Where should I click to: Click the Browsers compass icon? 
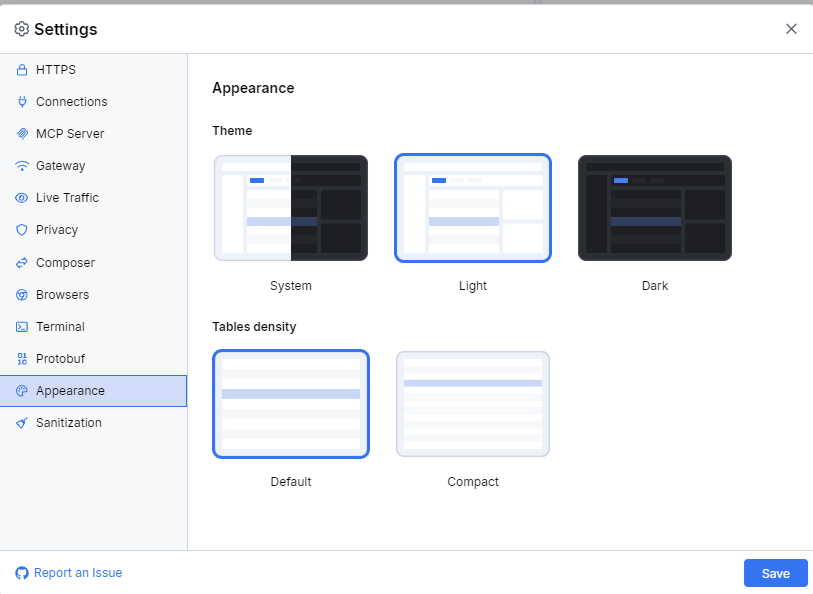pos(19,294)
